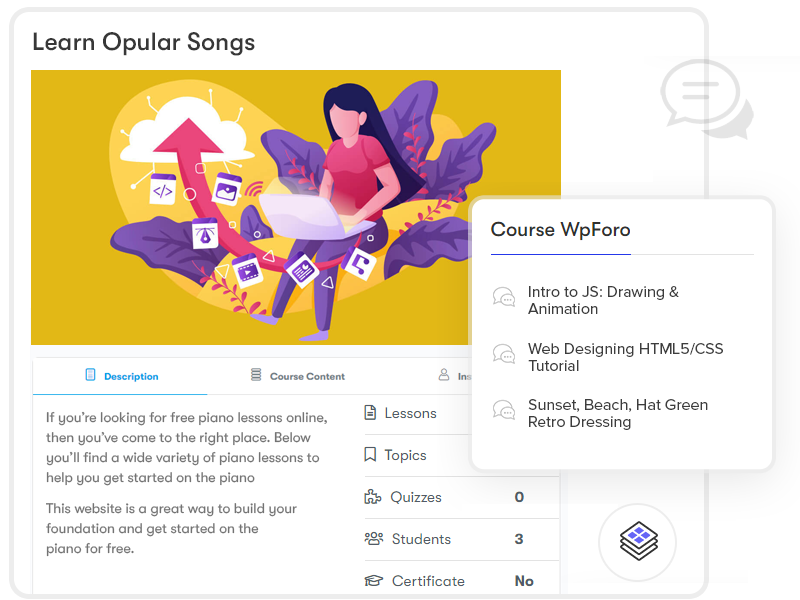Click the Description document icon

click(x=90, y=375)
